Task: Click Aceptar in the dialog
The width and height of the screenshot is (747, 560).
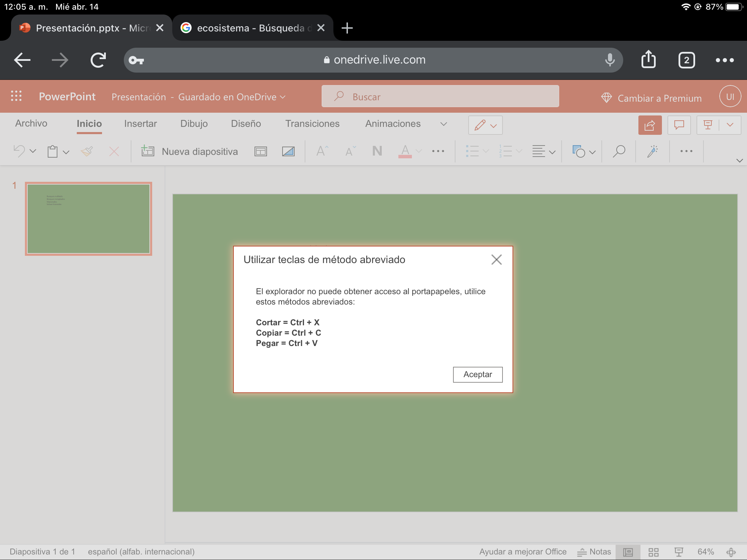Action: click(x=478, y=374)
